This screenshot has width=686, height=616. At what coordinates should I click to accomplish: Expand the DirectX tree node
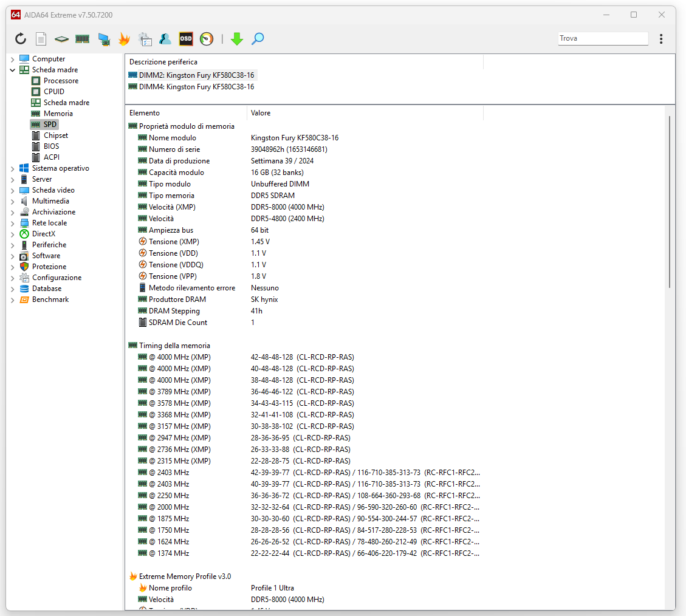[x=12, y=234]
